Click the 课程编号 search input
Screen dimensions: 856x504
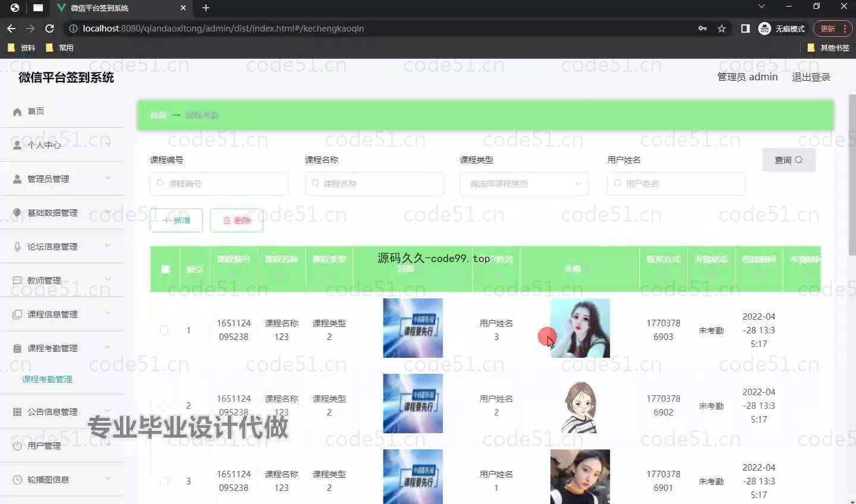coord(219,184)
